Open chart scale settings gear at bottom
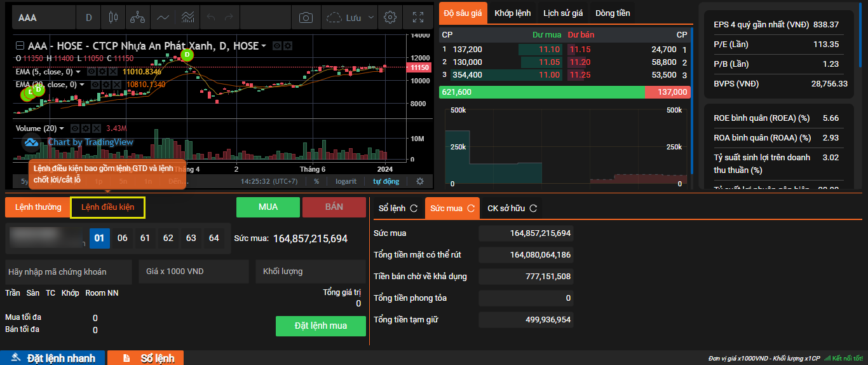This screenshot has width=868, height=365. click(x=420, y=181)
